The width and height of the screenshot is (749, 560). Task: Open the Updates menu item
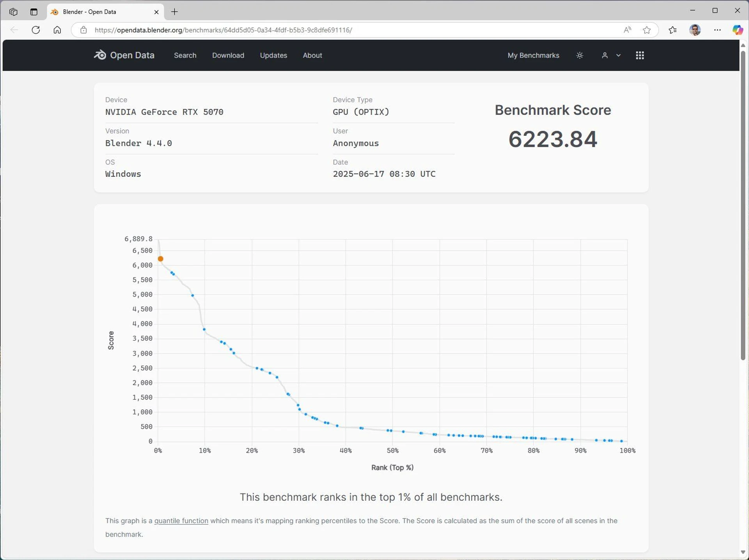pyautogui.click(x=273, y=55)
